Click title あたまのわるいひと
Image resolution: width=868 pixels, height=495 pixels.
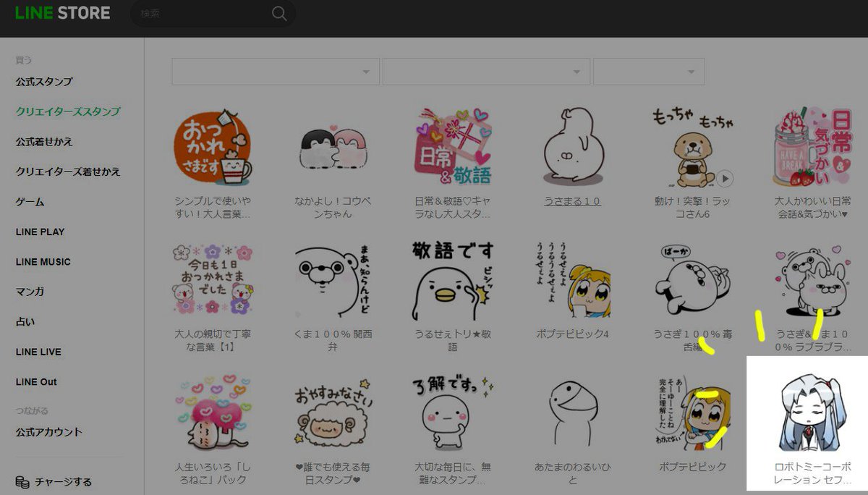572,473
